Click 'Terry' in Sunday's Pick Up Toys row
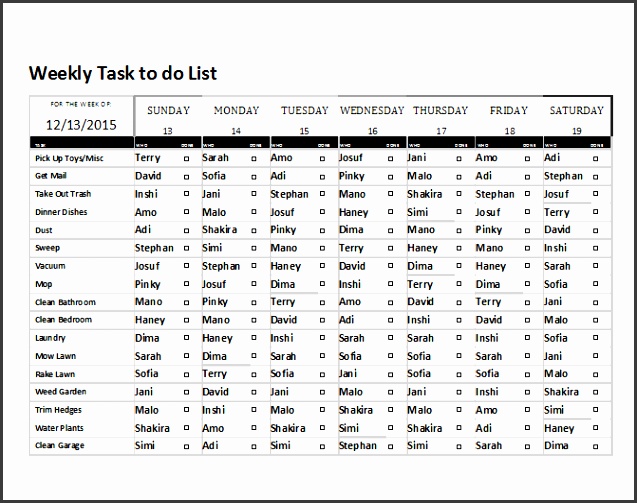This screenshot has height=503, width=637. click(148, 158)
